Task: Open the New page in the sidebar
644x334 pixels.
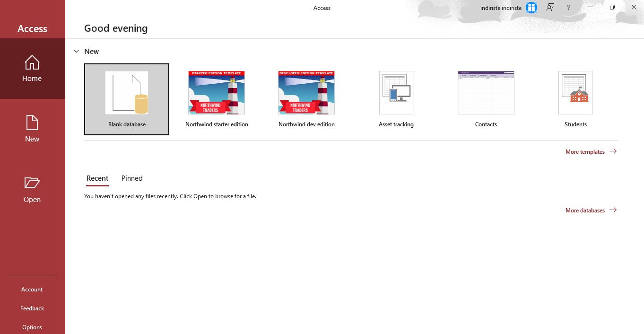Action: 32,129
